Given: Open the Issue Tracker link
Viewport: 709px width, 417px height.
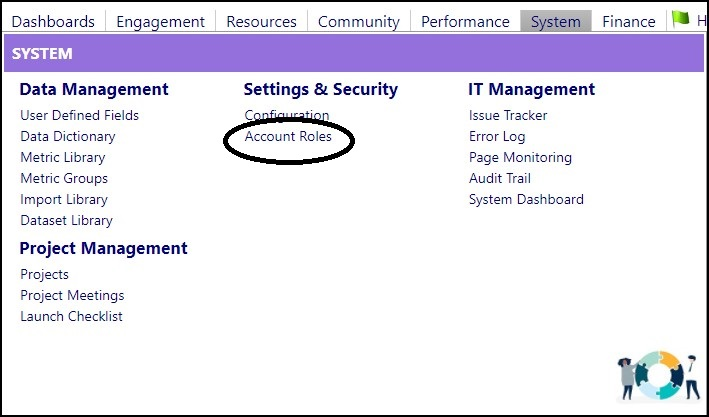Looking at the screenshot, I should point(508,115).
